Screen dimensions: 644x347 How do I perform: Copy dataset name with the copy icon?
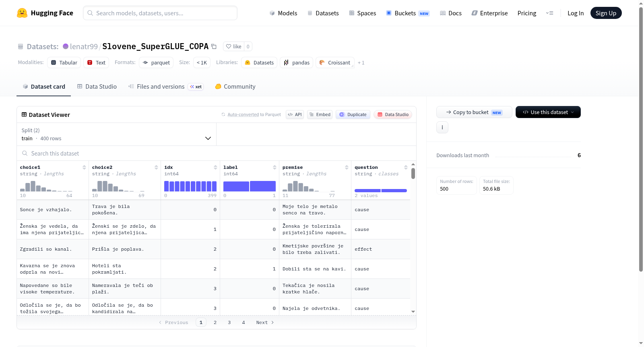tap(214, 47)
